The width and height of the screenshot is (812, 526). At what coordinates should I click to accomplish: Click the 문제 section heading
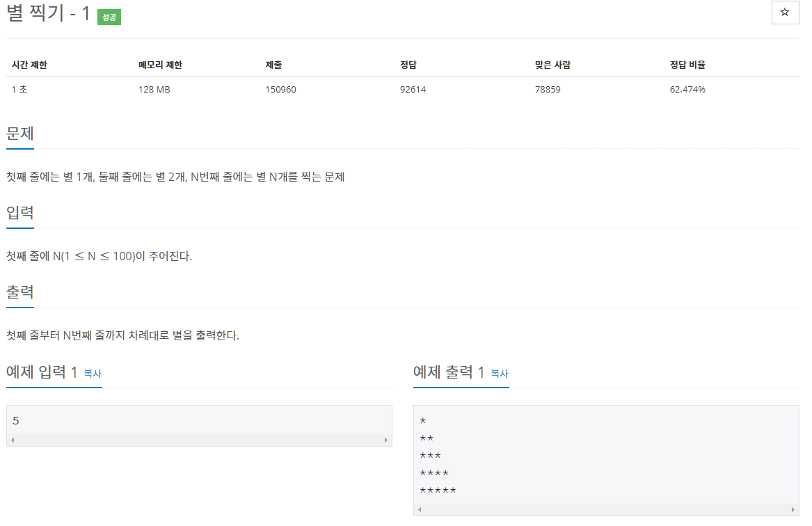tap(20, 134)
